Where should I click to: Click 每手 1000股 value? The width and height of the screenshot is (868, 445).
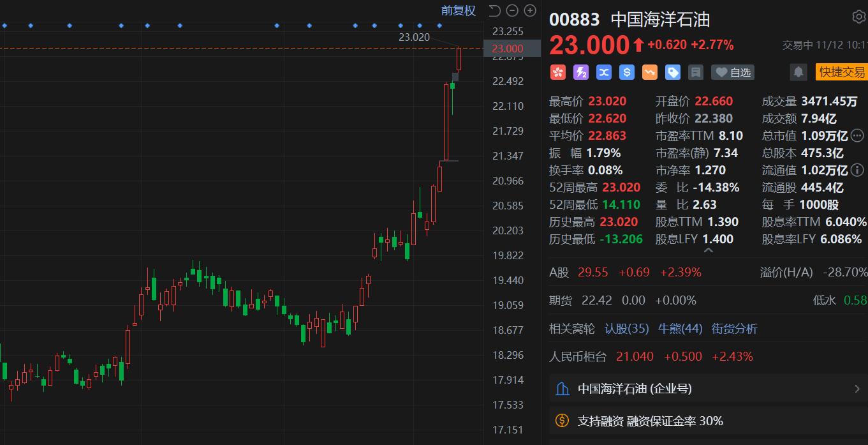[x=819, y=204]
